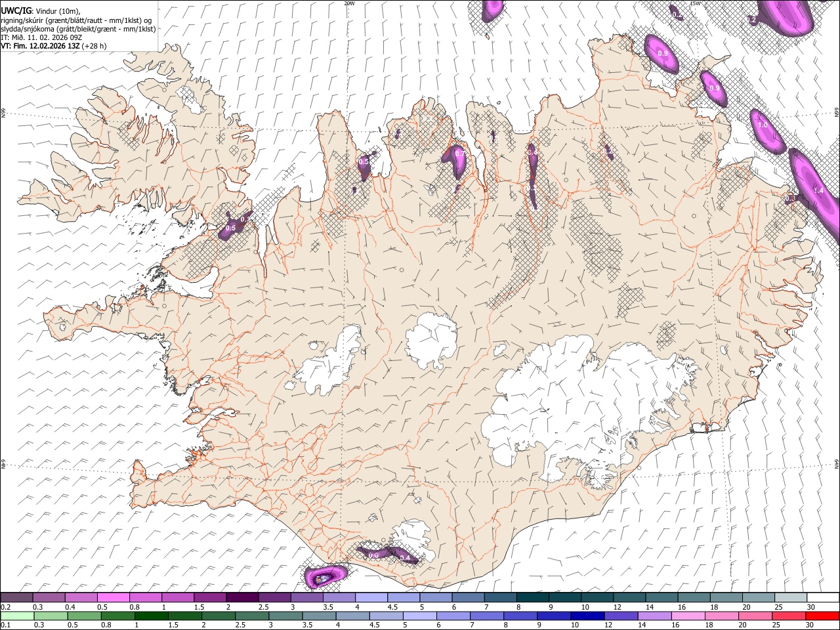Click the '1.0' snowfall value in northeast
The height and width of the screenshot is (630, 840).
tap(763, 125)
